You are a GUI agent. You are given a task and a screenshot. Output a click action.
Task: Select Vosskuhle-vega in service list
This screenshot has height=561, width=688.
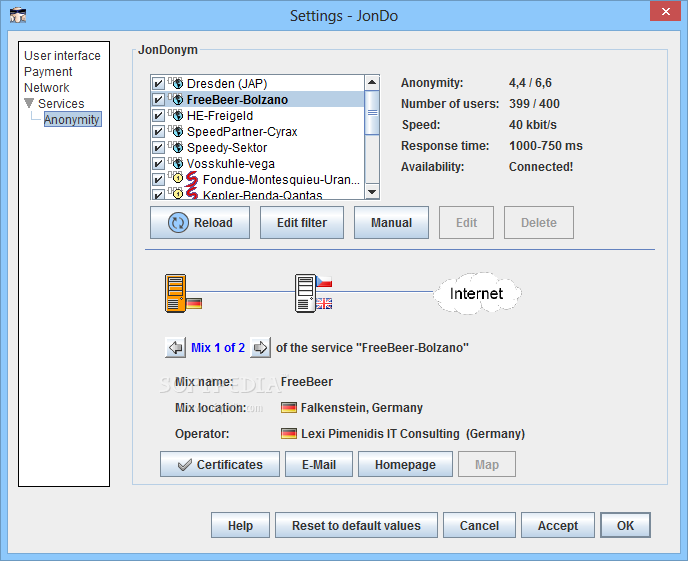(x=231, y=164)
